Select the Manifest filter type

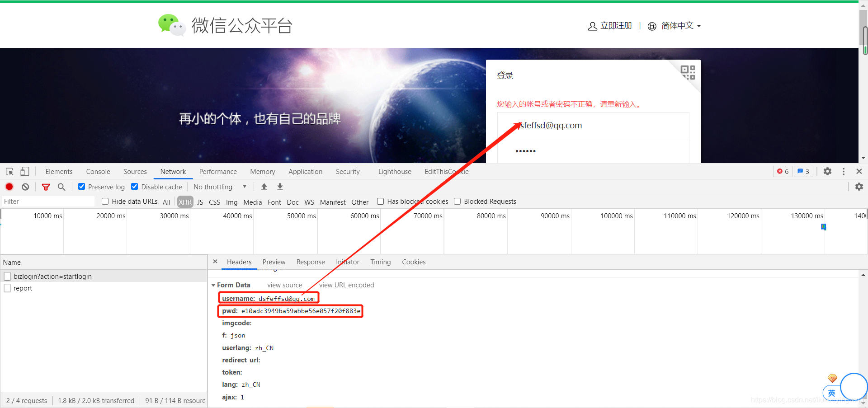point(333,202)
